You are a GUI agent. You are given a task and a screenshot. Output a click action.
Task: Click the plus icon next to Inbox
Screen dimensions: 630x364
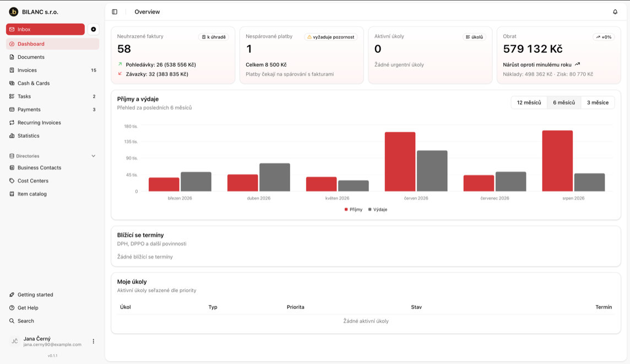(x=93, y=29)
